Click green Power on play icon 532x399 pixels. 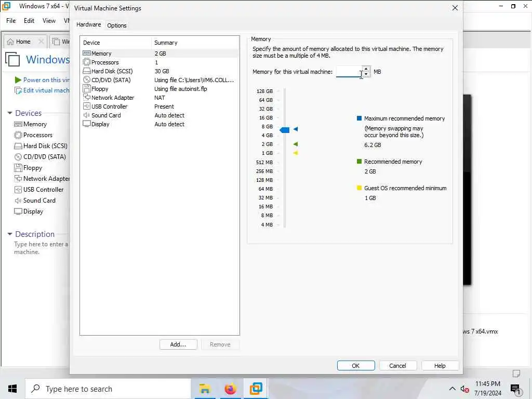pos(18,79)
